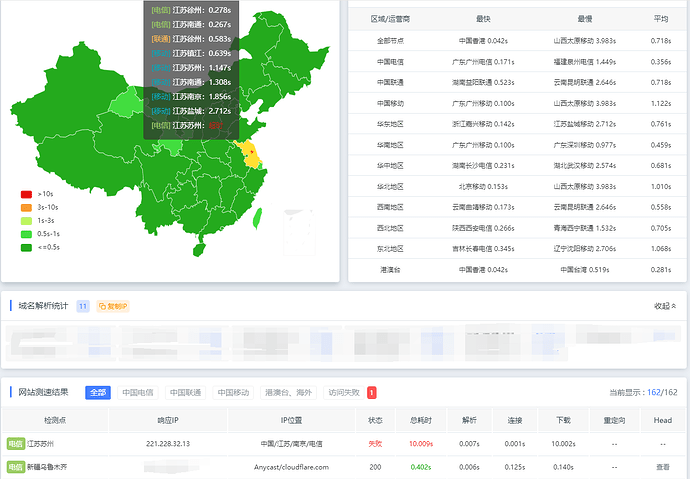Viewport: 690px width, 479px height.
Task: Click the blue 11 count badge
Action: click(x=83, y=306)
